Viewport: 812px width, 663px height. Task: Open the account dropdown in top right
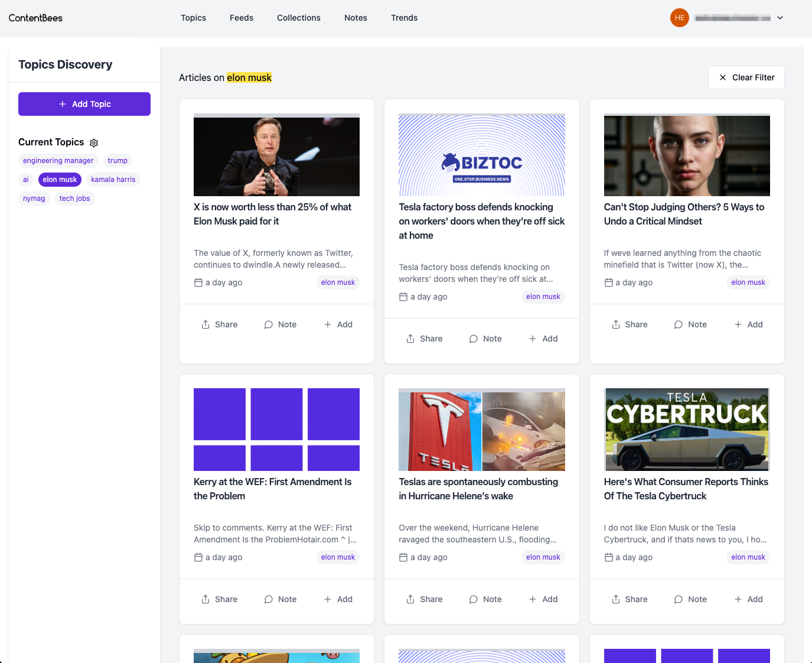780,18
